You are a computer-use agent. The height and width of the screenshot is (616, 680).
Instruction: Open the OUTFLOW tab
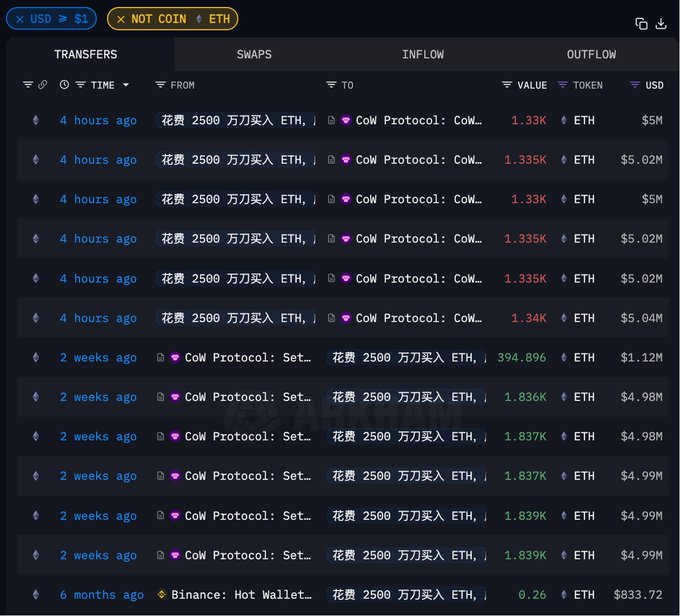[591, 54]
